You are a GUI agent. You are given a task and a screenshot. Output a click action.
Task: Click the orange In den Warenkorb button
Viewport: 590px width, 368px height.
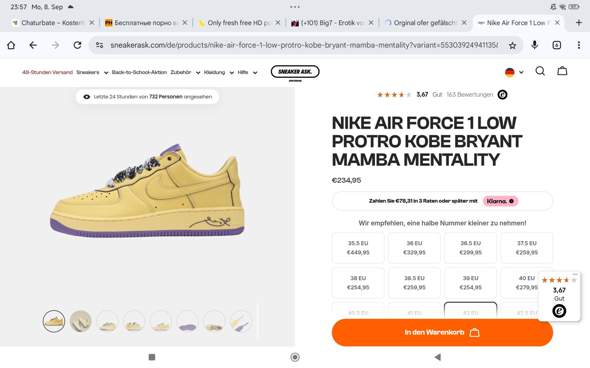click(442, 332)
